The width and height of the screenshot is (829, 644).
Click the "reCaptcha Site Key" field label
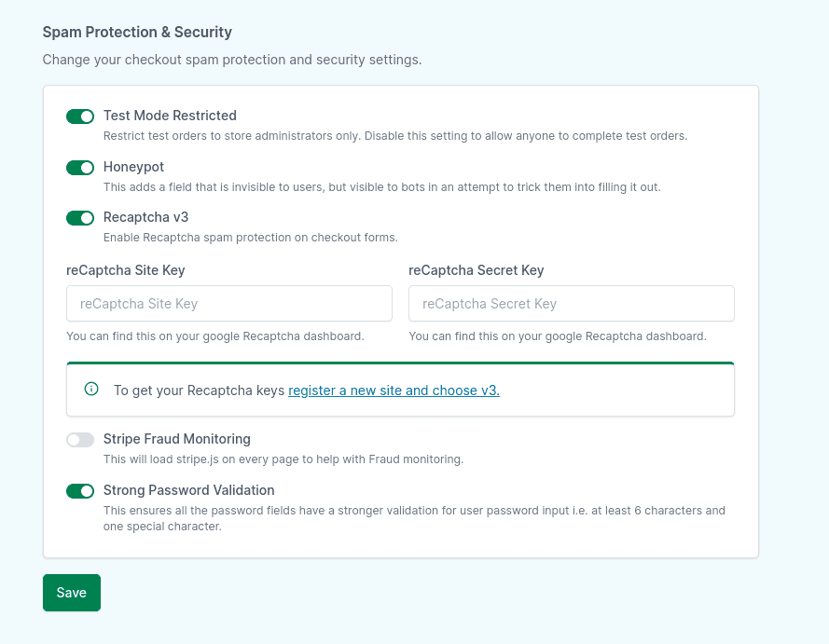click(126, 270)
